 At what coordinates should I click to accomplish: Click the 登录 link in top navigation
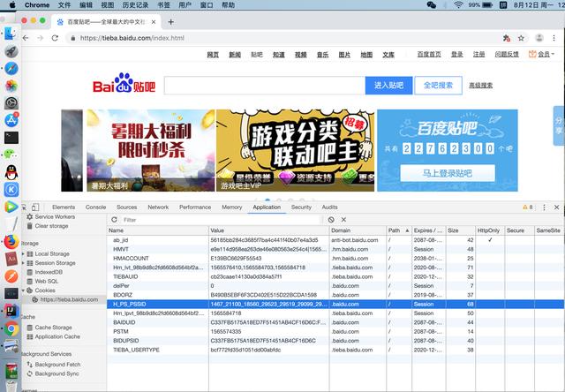457,54
